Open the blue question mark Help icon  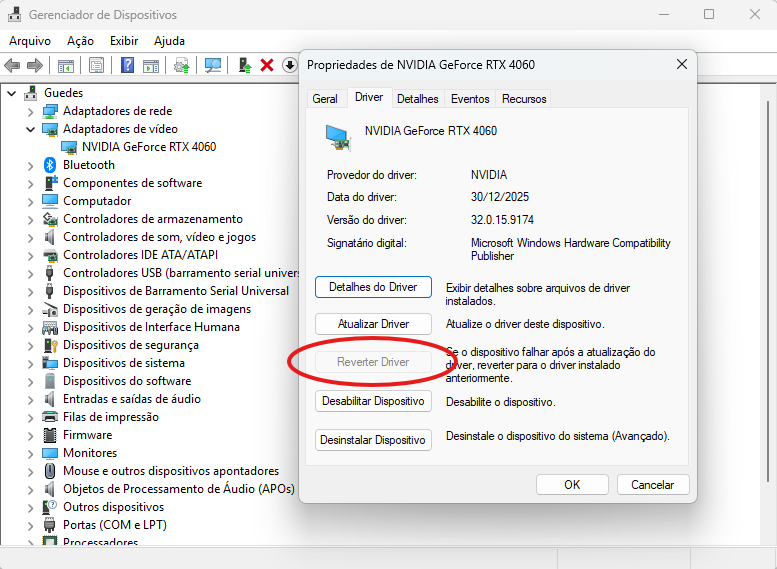(x=127, y=65)
